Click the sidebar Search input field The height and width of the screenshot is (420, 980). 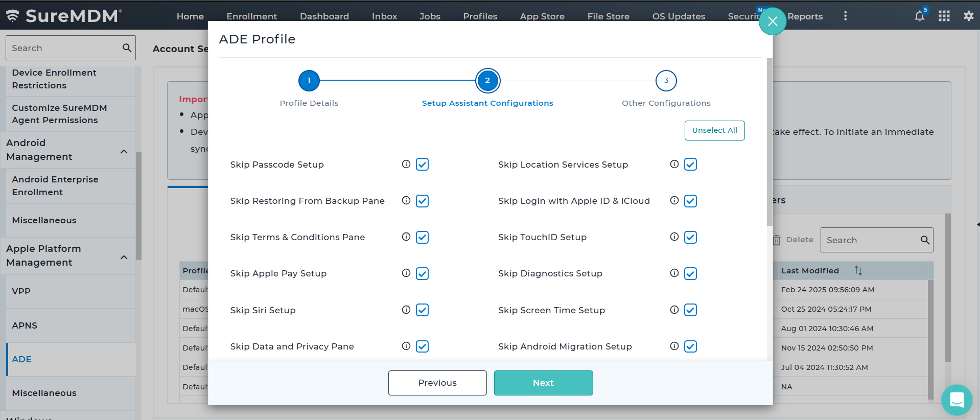coord(64,48)
